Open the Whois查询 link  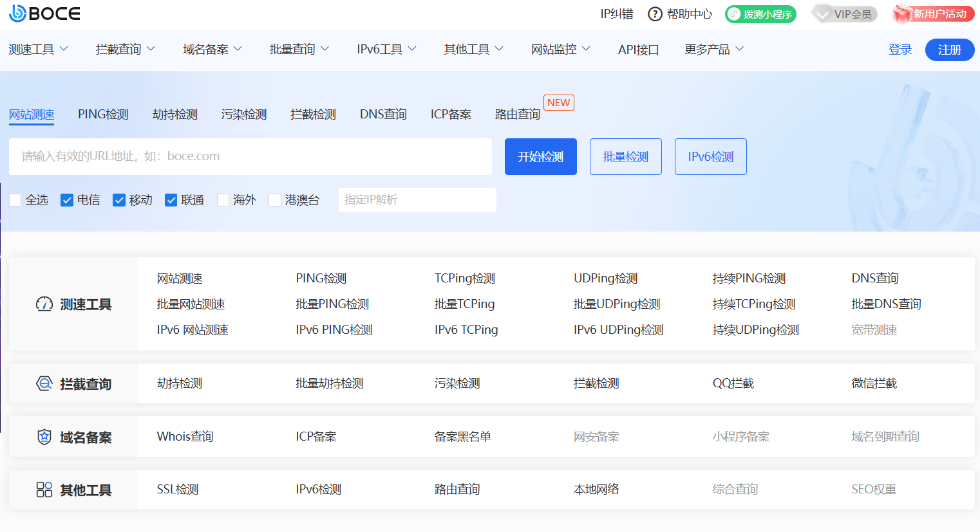pos(185,437)
